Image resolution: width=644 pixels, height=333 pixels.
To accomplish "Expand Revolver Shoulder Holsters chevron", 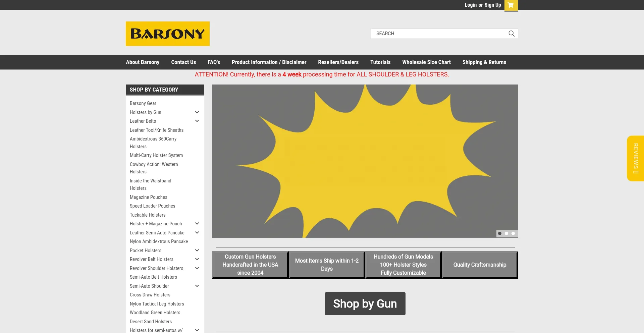I will [x=197, y=268].
